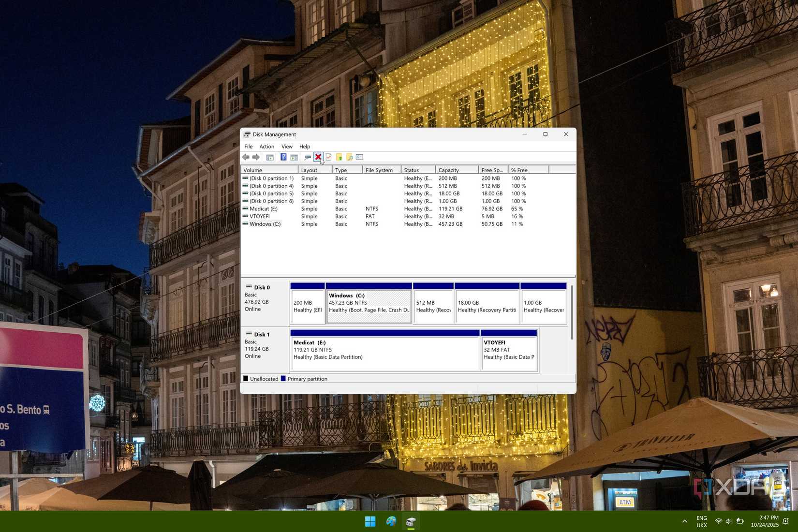798x532 pixels.
Task: Open the browser icon in taskbar
Action: (391, 521)
